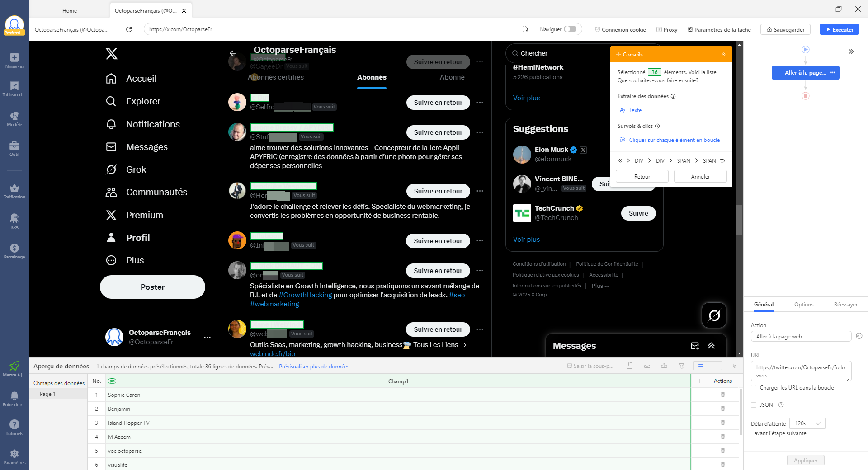Open more options beside OctoparseFrançais account

coord(207,337)
